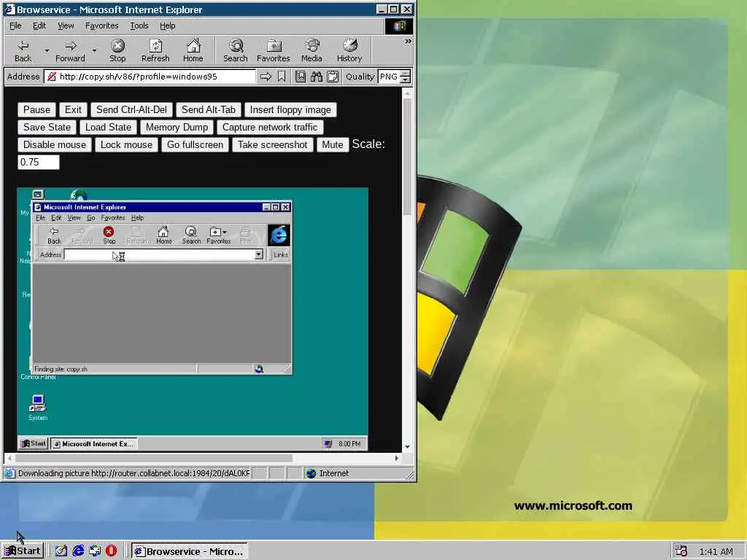Click the System icon on emulated desktop

point(38,408)
